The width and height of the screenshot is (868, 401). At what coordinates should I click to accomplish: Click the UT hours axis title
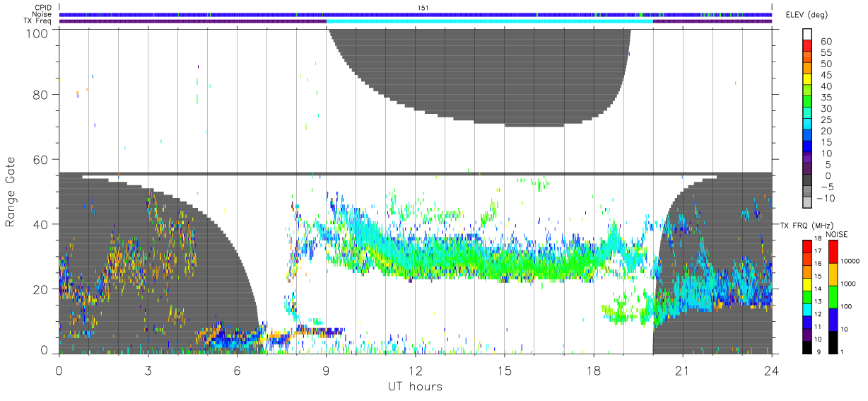tap(414, 386)
